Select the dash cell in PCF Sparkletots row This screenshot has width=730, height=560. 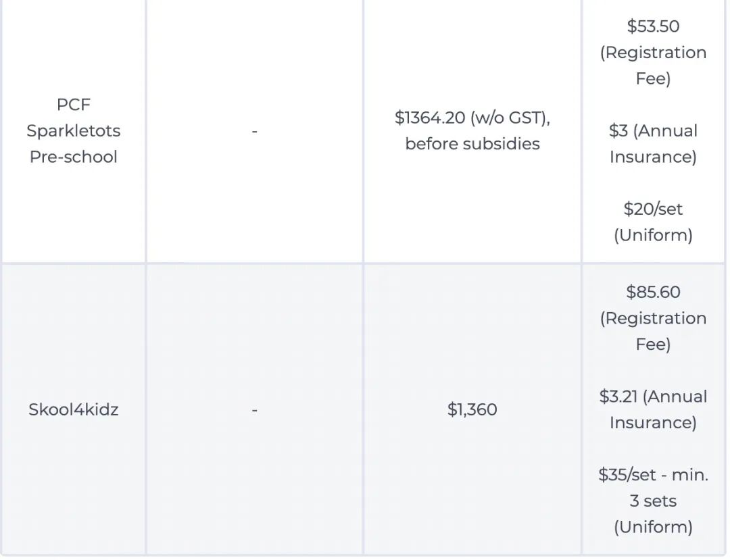pos(254,130)
